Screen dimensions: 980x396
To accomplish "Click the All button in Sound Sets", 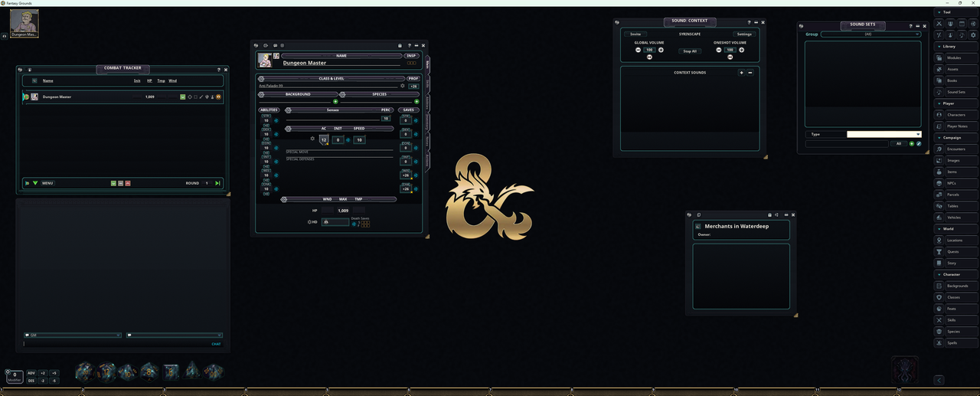I will pos(899,143).
